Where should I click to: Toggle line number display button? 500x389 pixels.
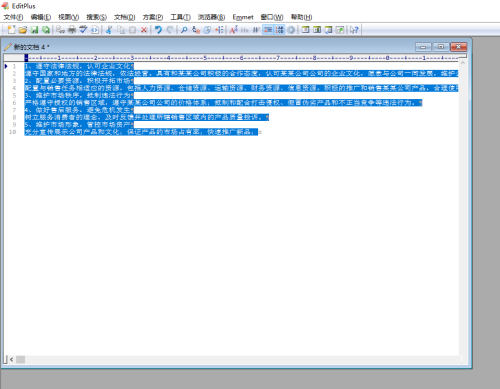click(279, 30)
